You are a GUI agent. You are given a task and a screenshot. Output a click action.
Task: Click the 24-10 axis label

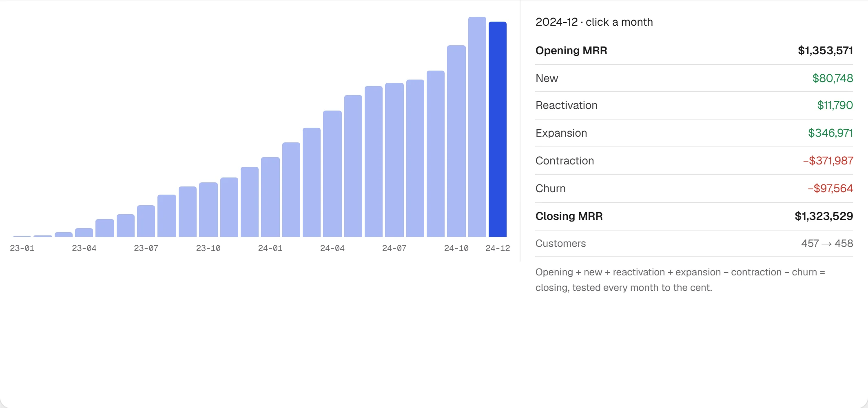coord(456,248)
